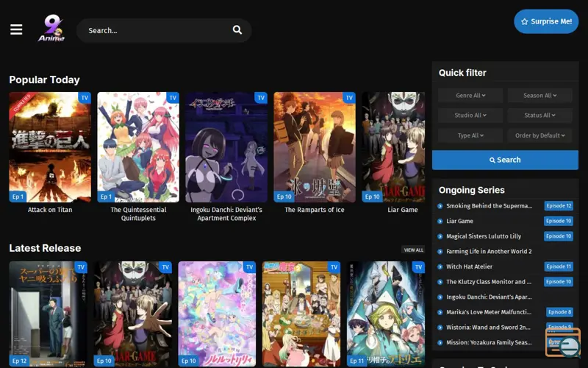Click The Ramparts of Ice title text

coord(315,210)
